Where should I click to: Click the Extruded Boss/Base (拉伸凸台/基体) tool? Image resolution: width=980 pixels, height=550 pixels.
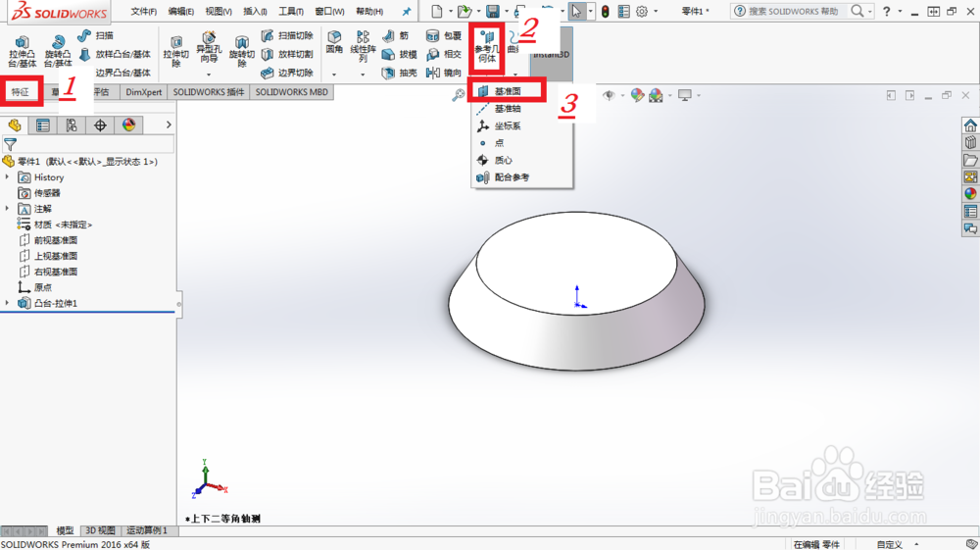[x=22, y=50]
